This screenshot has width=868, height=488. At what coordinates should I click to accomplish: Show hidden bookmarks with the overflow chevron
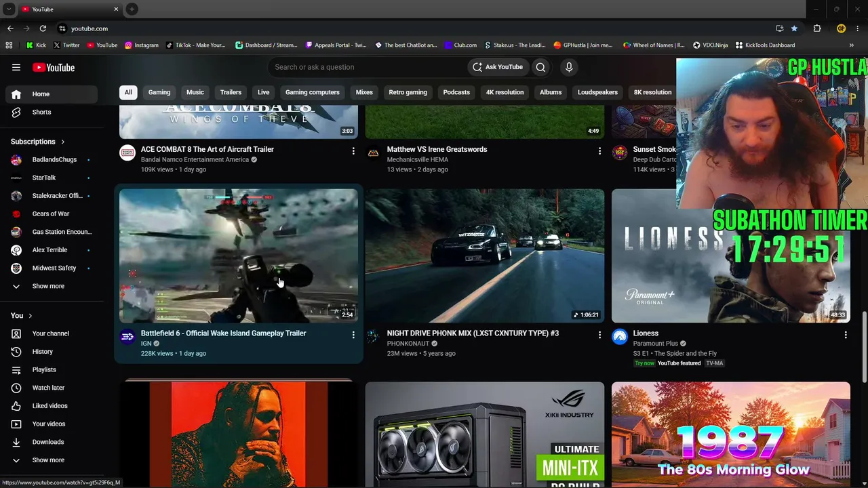(852, 45)
